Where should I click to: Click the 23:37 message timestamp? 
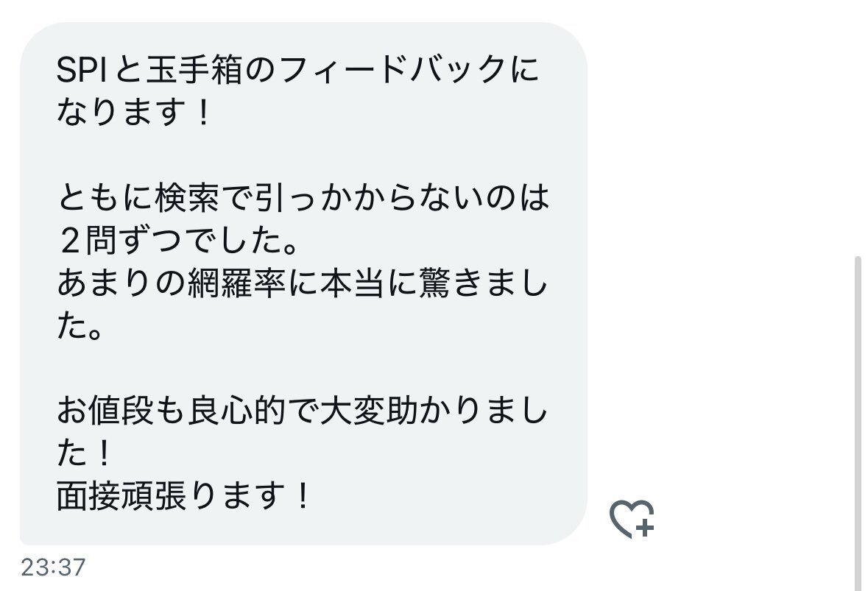[53, 567]
